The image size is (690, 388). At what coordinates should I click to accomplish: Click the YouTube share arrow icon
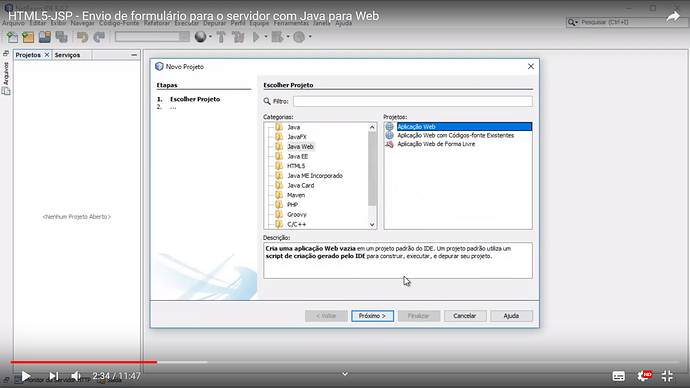coord(672,17)
